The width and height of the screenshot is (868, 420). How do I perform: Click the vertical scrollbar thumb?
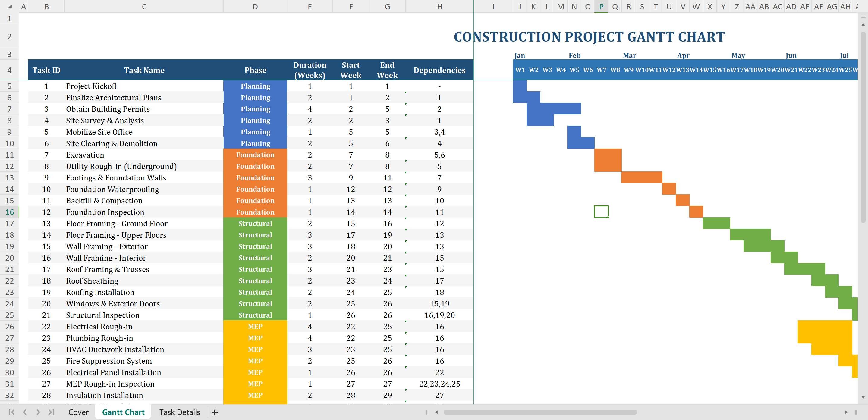tap(863, 127)
